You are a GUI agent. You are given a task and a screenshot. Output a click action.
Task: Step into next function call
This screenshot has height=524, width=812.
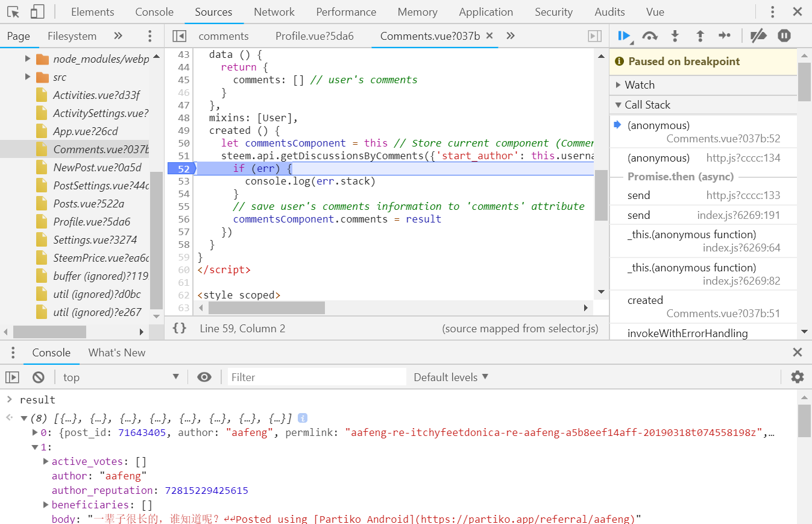[675, 36]
